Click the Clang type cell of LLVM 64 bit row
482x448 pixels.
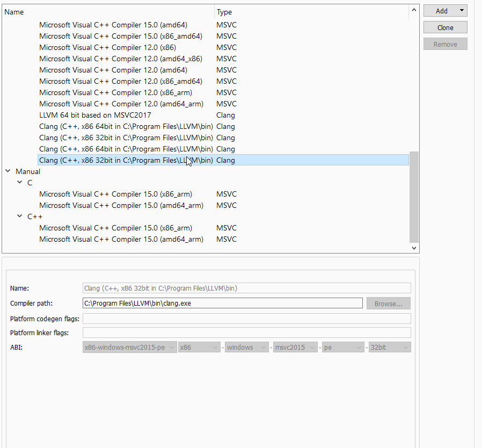(x=225, y=115)
